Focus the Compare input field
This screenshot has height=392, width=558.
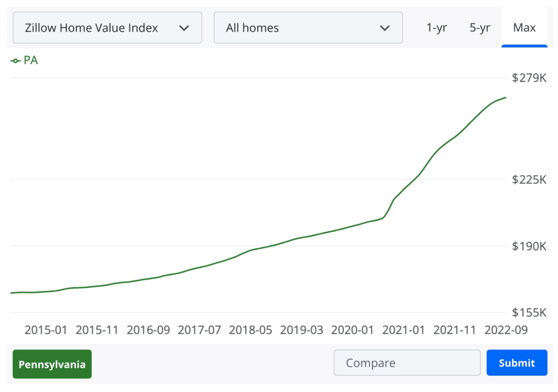tap(407, 363)
